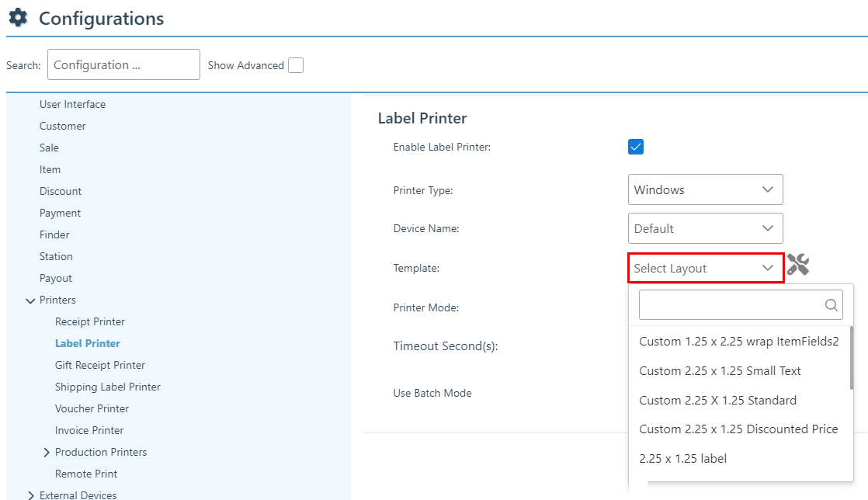Open the template tools wrench icon
868x500 pixels.
click(798, 265)
